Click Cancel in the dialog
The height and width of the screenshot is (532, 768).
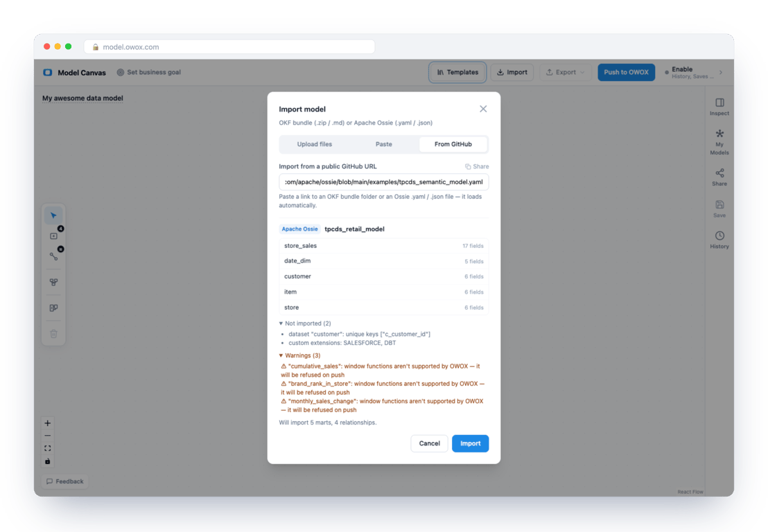(x=429, y=443)
